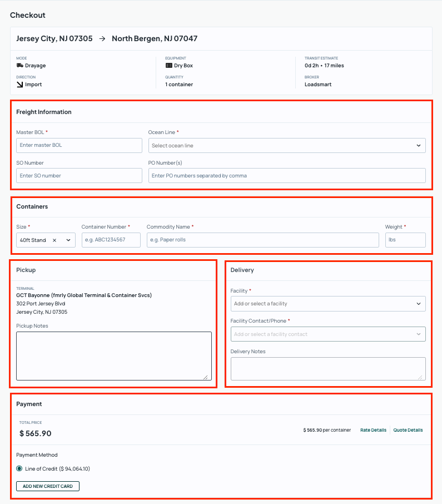Viewport: 442px width, 504px height.
Task: Click the Payment Method label
Action: click(37, 455)
